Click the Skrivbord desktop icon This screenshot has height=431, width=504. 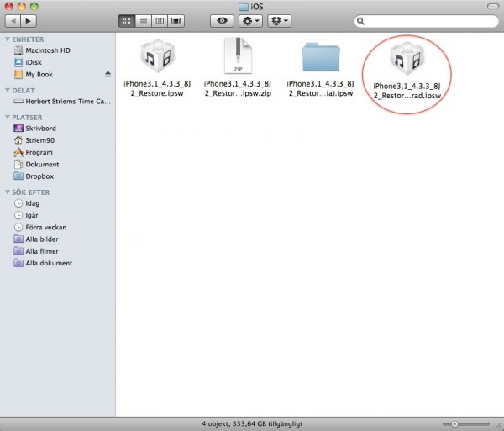pyautogui.click(x=18, y=129)
